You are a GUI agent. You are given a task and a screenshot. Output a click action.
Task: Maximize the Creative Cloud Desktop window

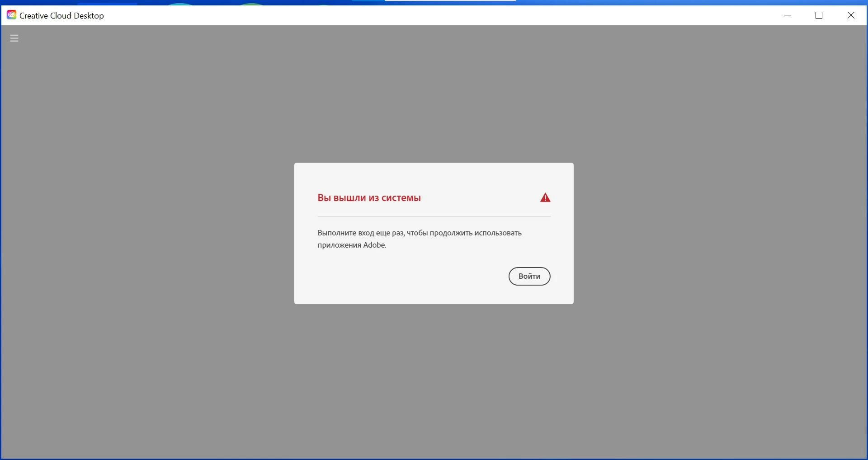pyautogui.click(x=819, y=15)
